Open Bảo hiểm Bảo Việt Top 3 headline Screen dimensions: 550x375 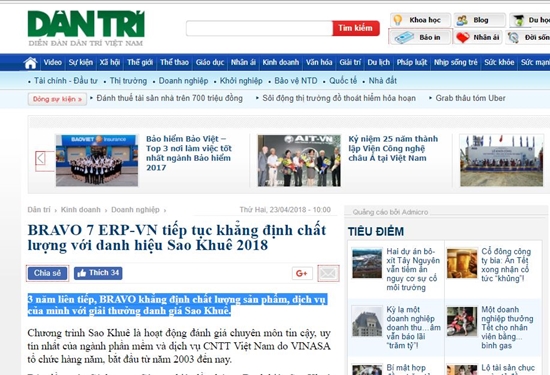coord(189,153)
